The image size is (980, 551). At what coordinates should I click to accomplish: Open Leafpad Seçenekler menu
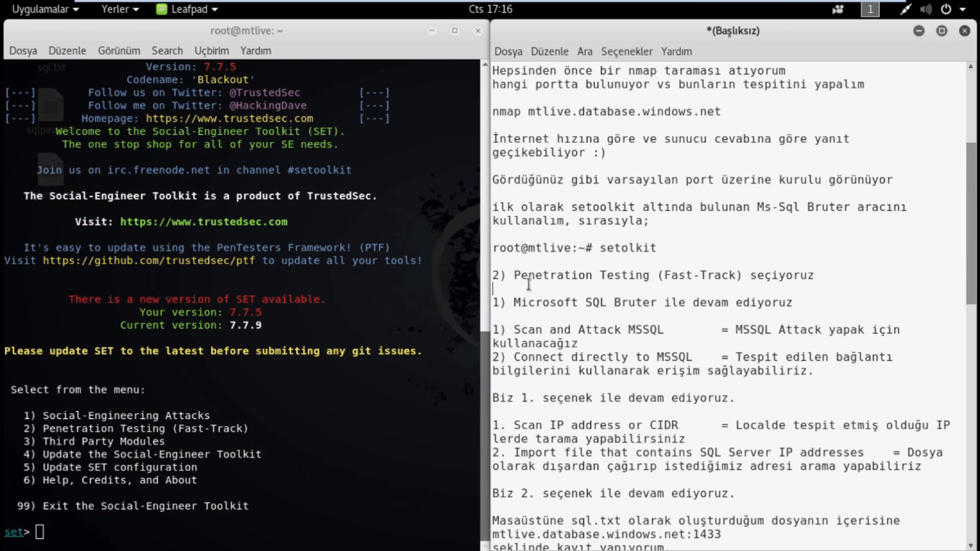(x=627, y=52)
